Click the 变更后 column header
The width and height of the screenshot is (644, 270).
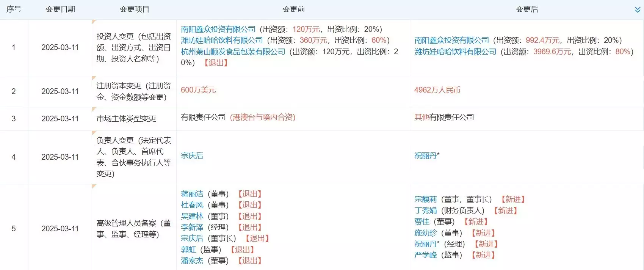coord(527,9)
